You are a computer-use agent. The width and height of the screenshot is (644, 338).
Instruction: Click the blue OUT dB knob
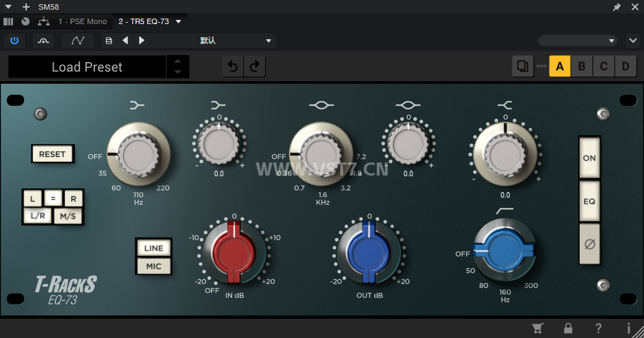(369, 252)
